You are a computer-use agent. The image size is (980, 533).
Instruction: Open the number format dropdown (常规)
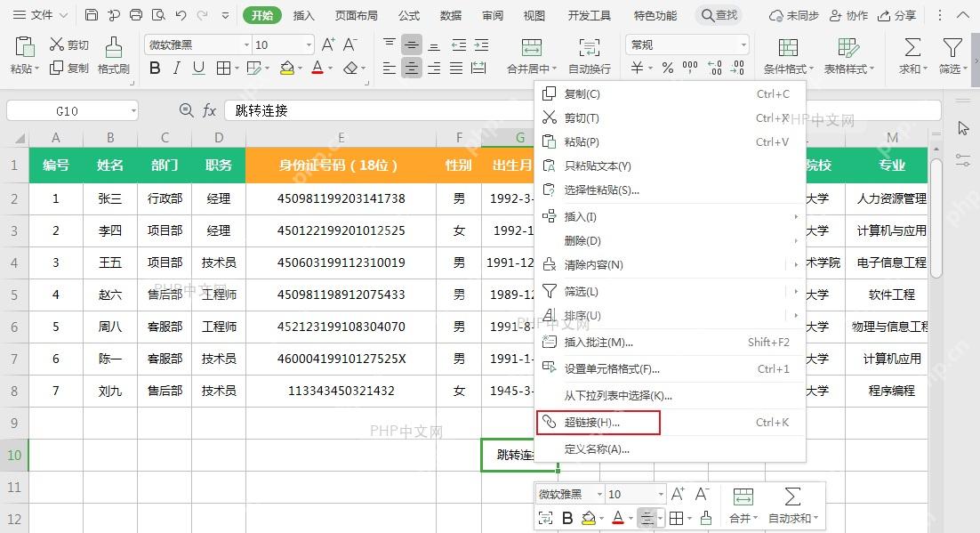pyautogui.click(x=743, y=45)
